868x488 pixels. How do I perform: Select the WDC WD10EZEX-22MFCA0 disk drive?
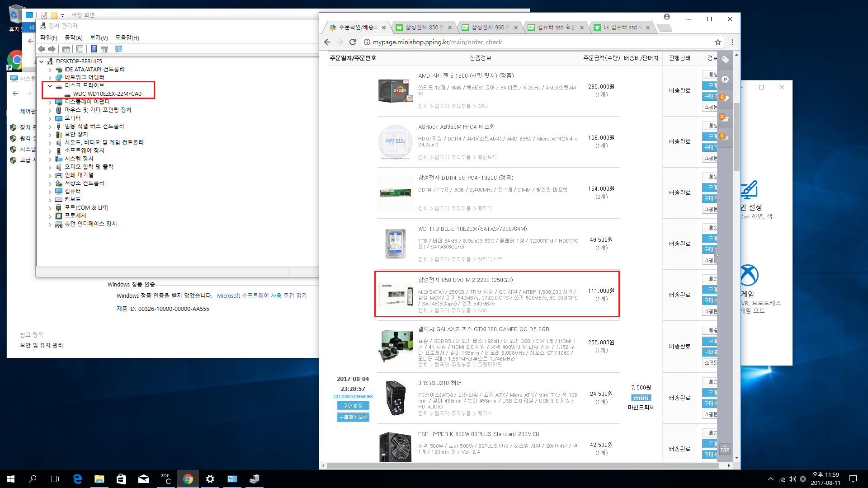coord(107,94)
